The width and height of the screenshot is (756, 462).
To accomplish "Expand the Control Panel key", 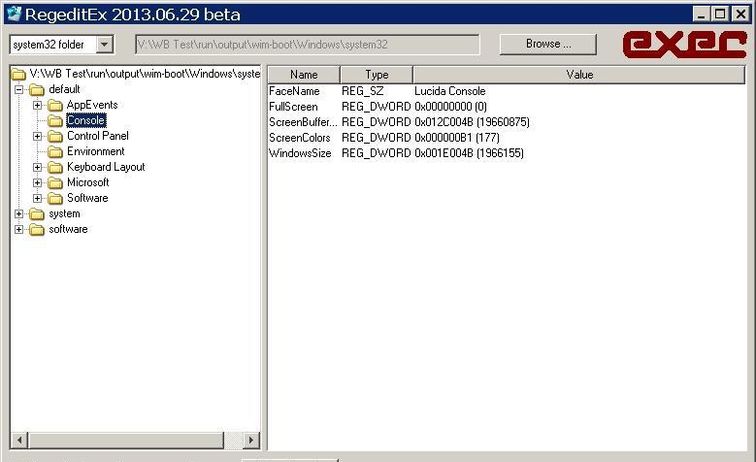I will (x=38, y=136).
